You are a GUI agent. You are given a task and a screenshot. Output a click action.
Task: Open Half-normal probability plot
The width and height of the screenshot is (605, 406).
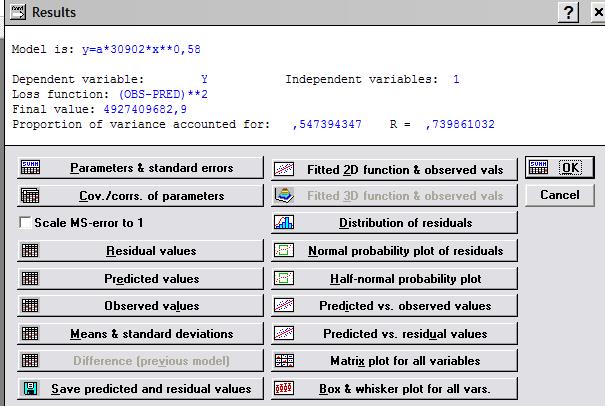[393, 279]
